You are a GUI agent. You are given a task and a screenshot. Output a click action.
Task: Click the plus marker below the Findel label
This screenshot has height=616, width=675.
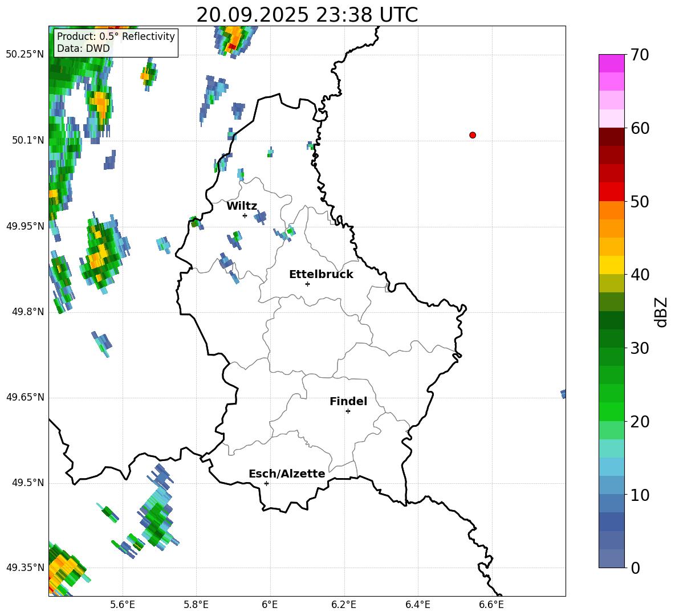pyautogui.click(x=348, y=411)
